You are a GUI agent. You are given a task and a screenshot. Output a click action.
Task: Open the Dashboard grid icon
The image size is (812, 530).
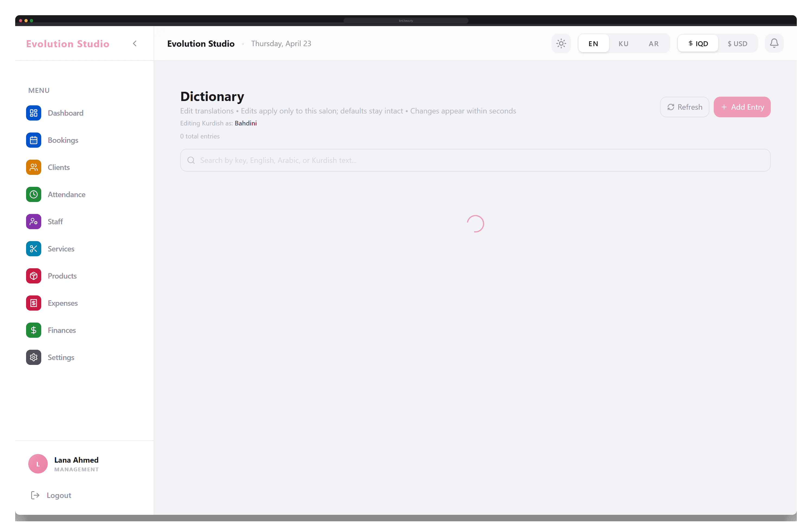pos(33,113)
